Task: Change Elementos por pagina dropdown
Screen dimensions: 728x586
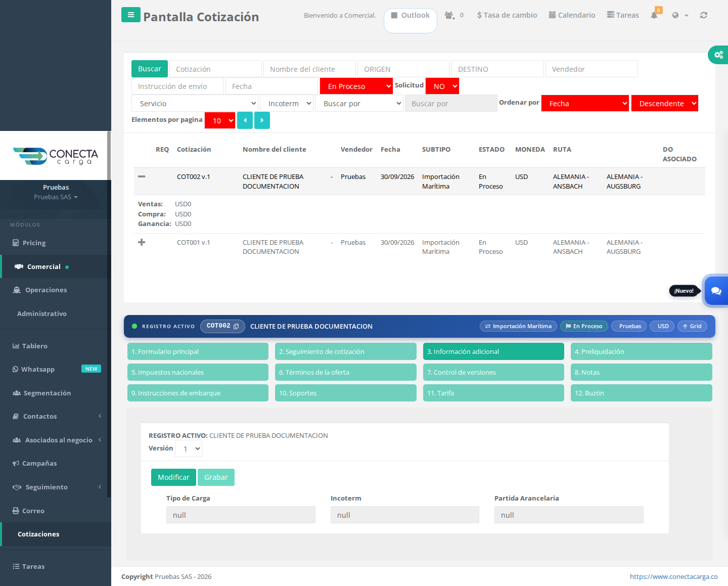Action: click(x=220, y=120)
